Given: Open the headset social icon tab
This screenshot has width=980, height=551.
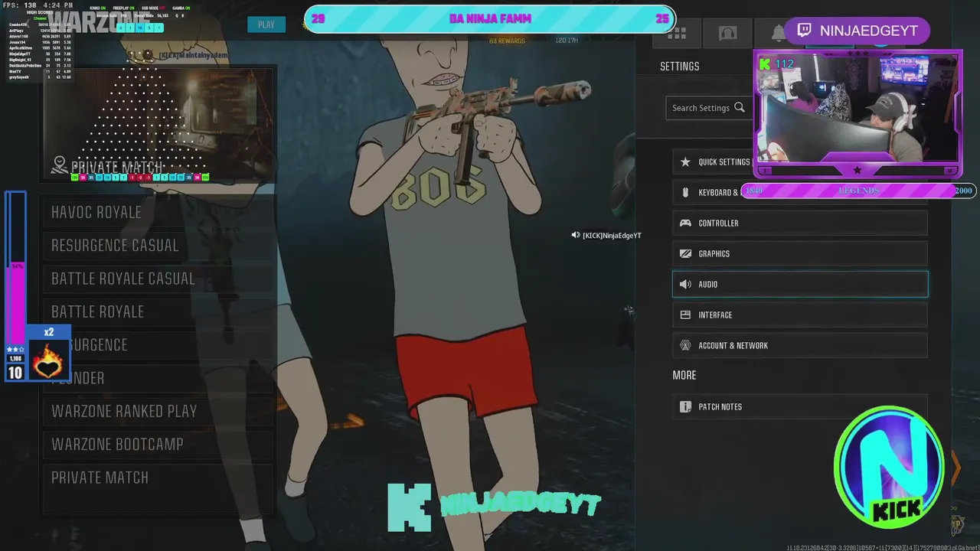Looking at the screenshot, I should 727,34.
